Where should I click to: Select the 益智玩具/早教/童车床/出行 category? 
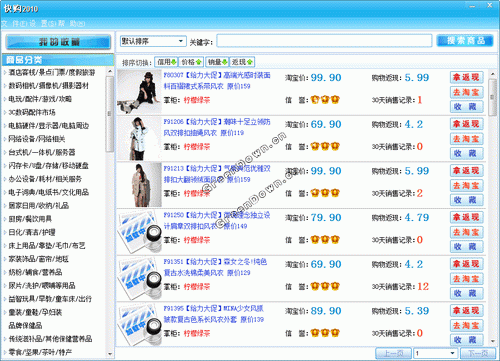click(50, 299)
